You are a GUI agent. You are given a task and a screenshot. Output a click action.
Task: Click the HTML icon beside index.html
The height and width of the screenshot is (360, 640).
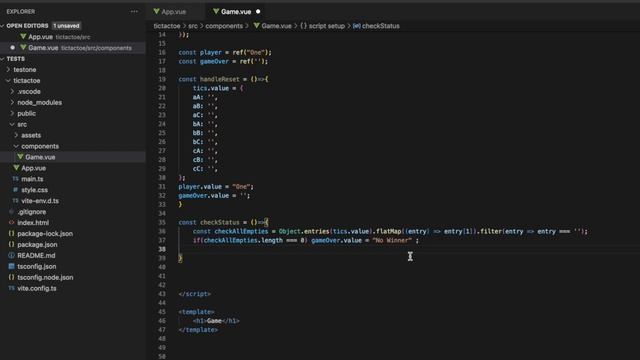pyautogui.click(x=11, y=223)
